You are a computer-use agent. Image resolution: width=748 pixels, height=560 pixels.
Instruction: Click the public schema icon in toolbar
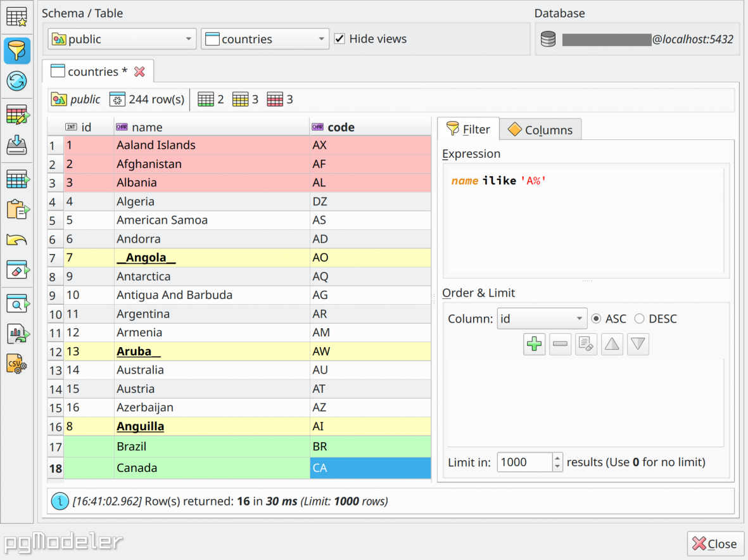pyautogui.click(x=59, y=99)
